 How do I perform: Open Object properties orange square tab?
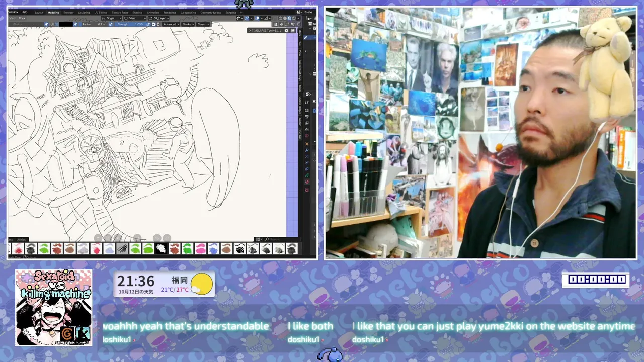[307, 144]
